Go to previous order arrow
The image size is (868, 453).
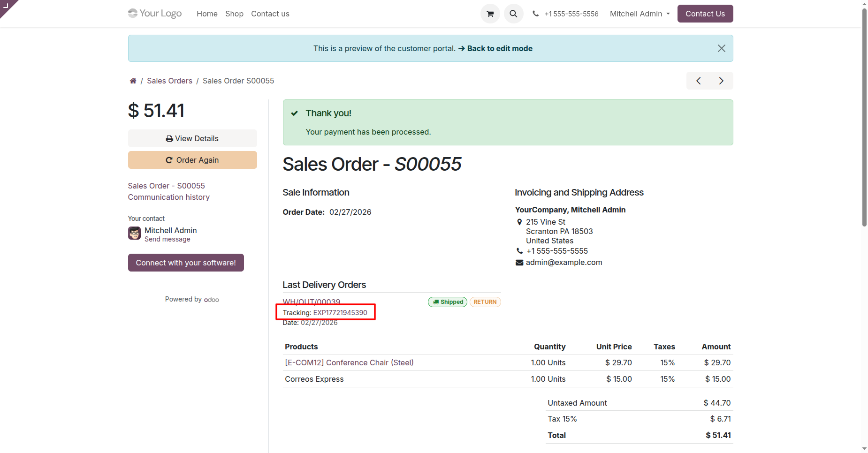[x=698, y=81]
